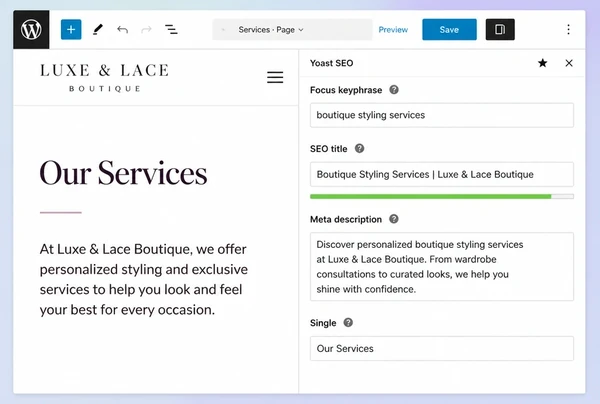Show help for Focus keyphrase
The width and height of the screenshot is (600, 404).
point(394,90)
